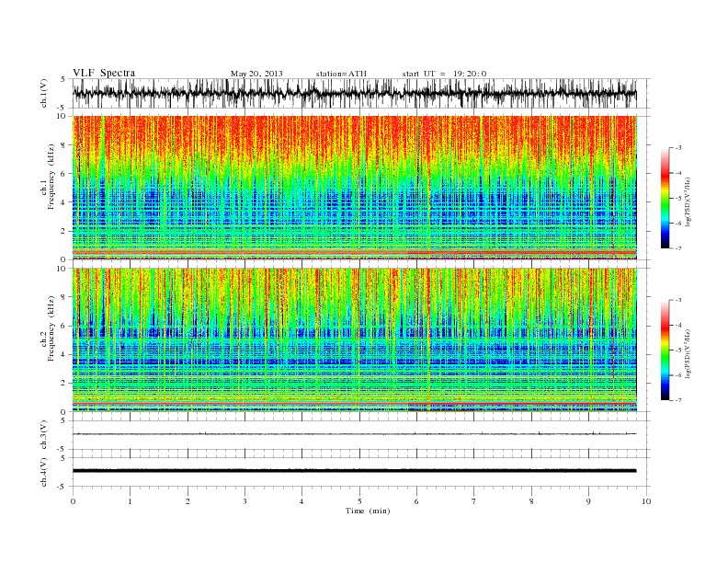The height and width of the screenshot is (563, 728).
Task: Click the '-5' tick on ch.1 color bar
Action: [x=678, y=199]
